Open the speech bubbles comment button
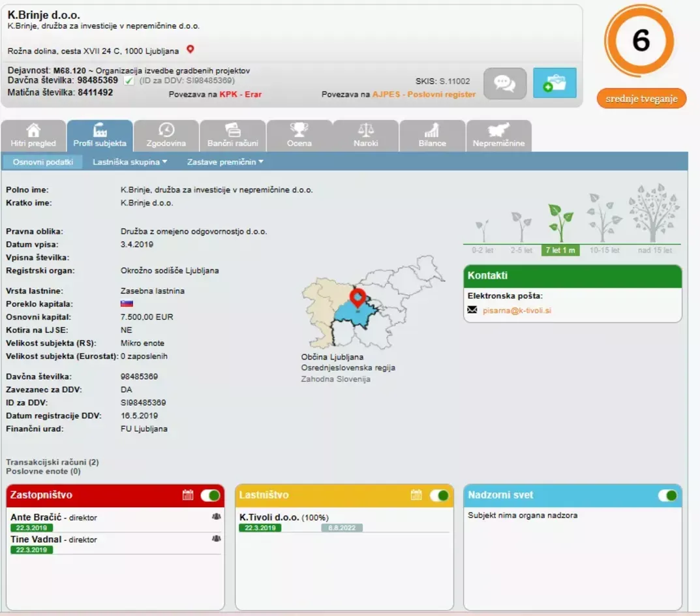Image resolution: width=700 pixels, height=616 pixels. click(505, 83)
